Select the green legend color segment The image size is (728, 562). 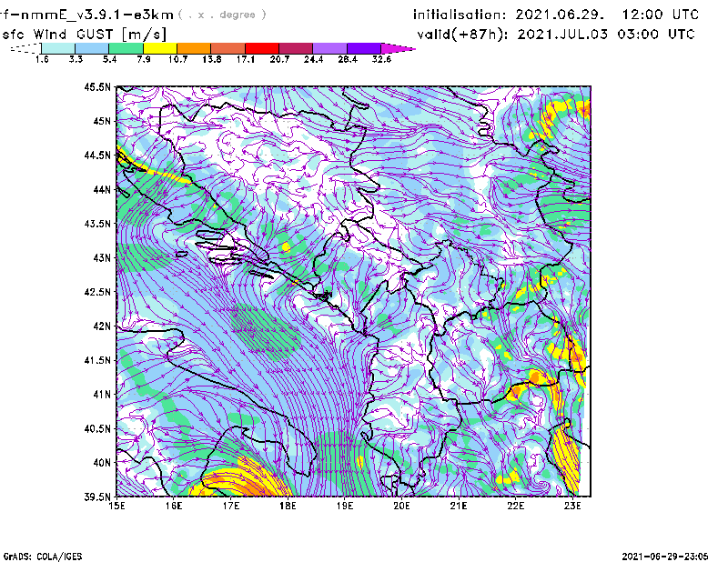(x=126, y=48)
